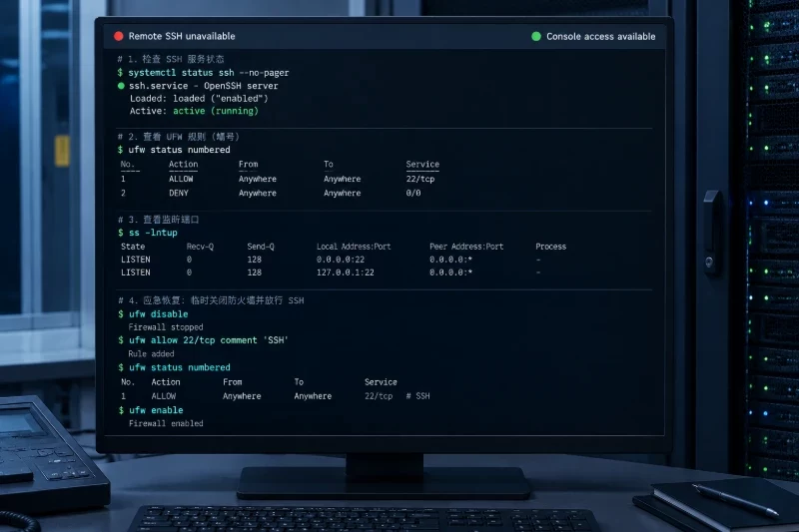
Task: Select the ufw allow 22/tcp comment command
Action: coord(204,340)
